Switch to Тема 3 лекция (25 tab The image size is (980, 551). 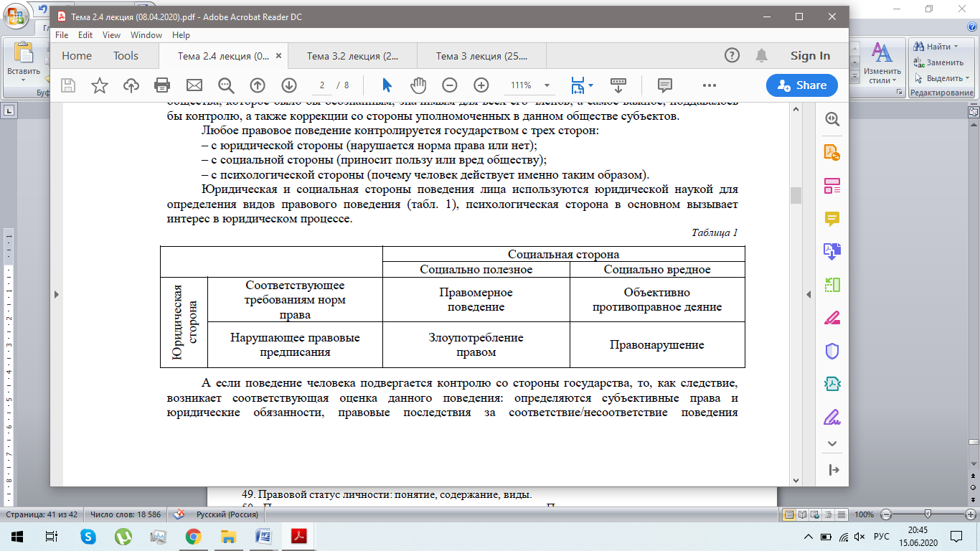[481, 55]
